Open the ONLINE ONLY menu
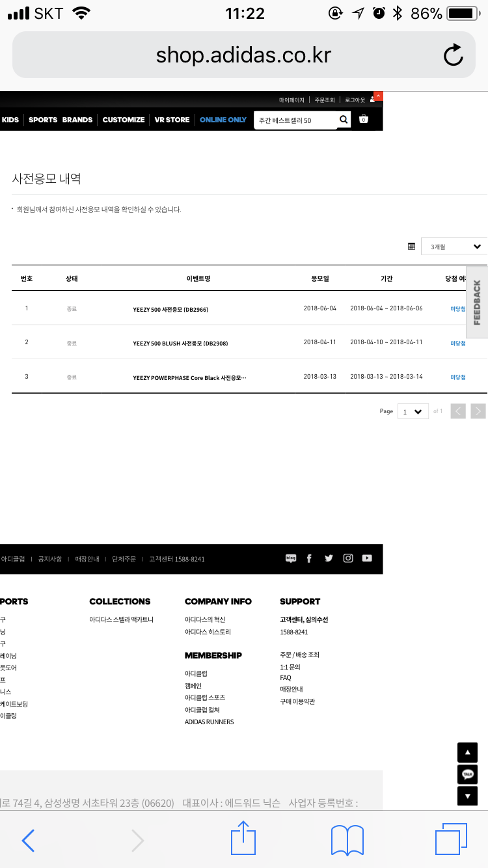 (223, 120)
